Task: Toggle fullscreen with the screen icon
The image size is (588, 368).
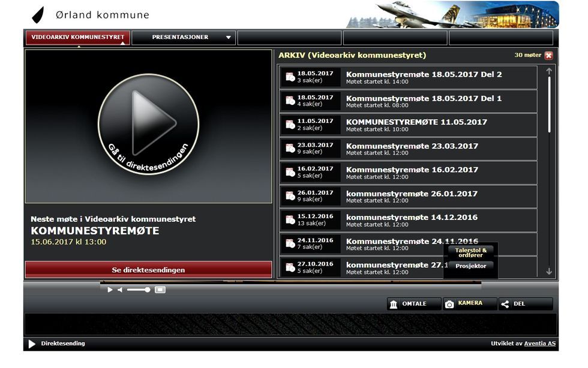Action: pos(160,290)
